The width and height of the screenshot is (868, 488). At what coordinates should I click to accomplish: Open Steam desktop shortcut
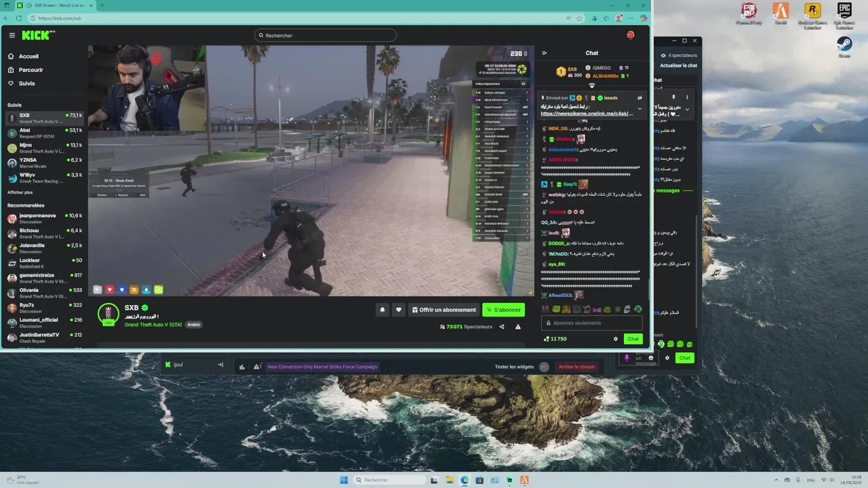[844, 46]
